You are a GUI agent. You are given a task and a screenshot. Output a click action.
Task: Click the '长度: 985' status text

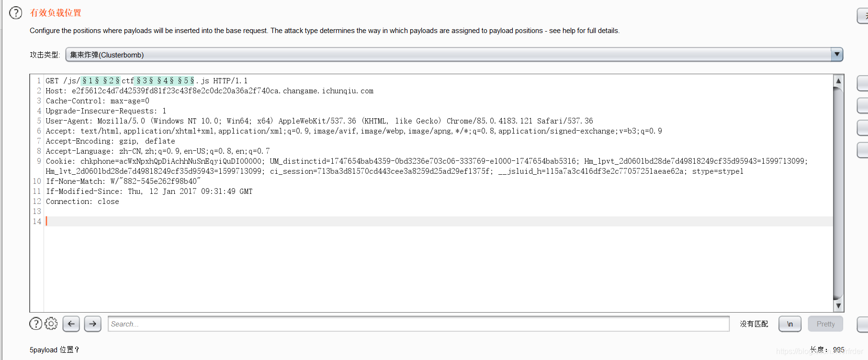tap(827, 350)
